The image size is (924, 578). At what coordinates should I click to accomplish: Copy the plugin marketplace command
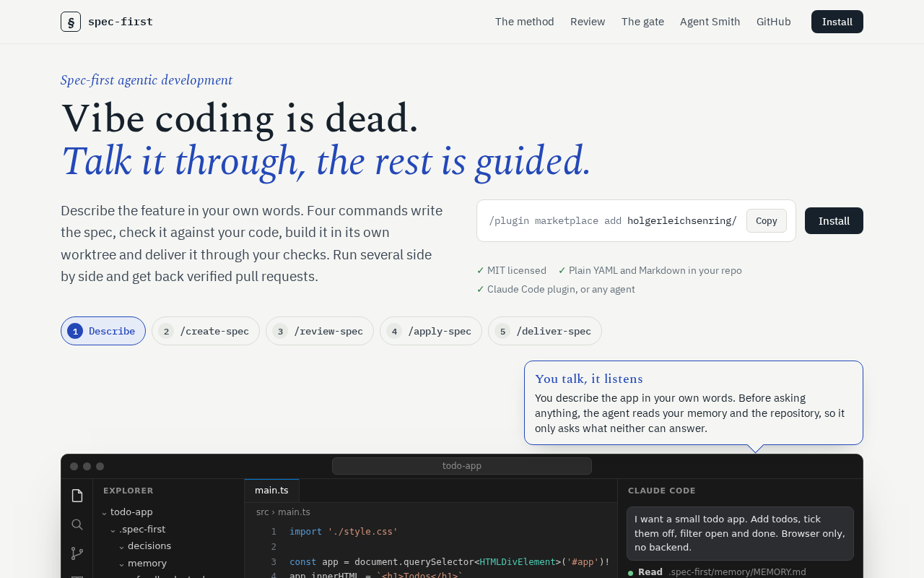(767, 221)
